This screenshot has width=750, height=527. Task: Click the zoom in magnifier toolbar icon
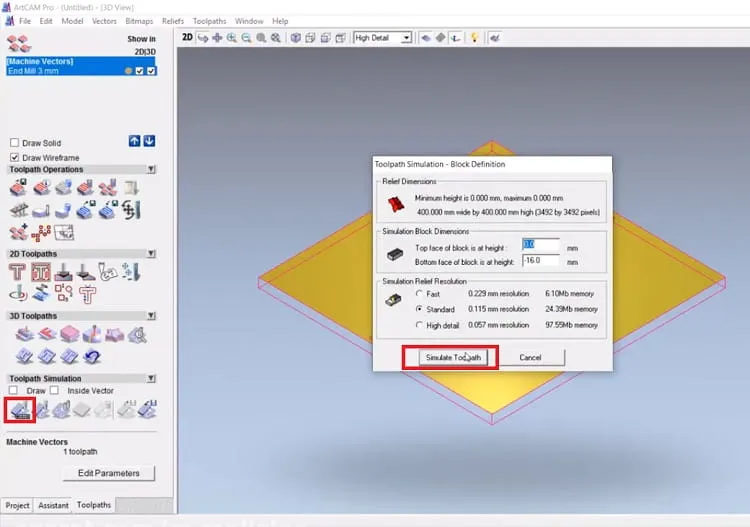[x=232, y=37]
